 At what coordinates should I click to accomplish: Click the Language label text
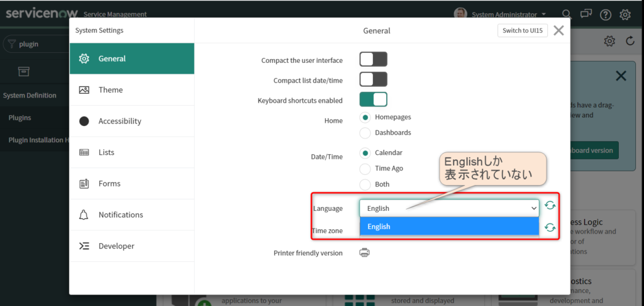tap(328, 208)
